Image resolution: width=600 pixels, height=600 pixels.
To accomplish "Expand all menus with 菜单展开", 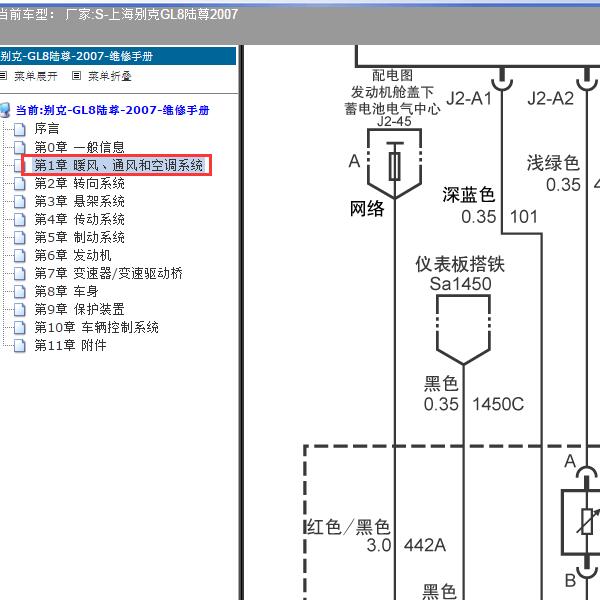I will (x=36, y=76).
